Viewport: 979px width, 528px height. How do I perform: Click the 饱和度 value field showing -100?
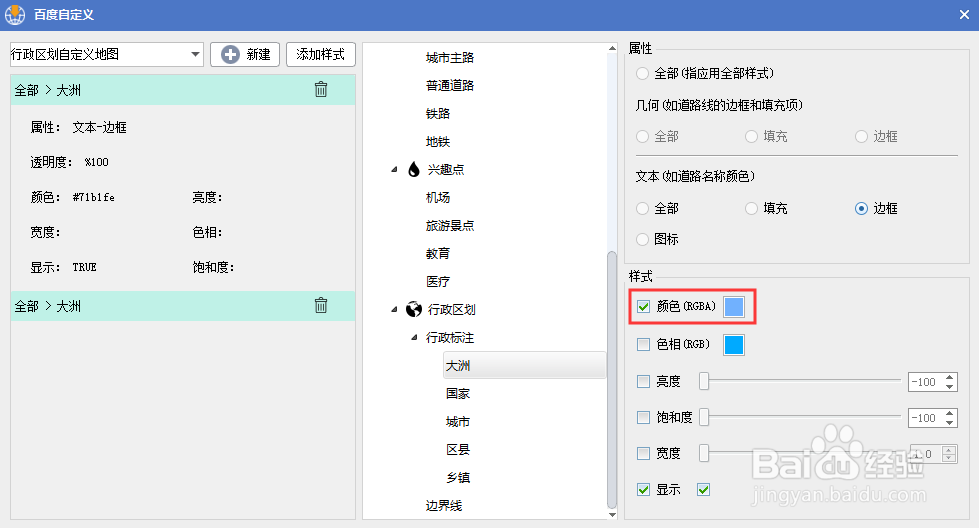(925, 418)
